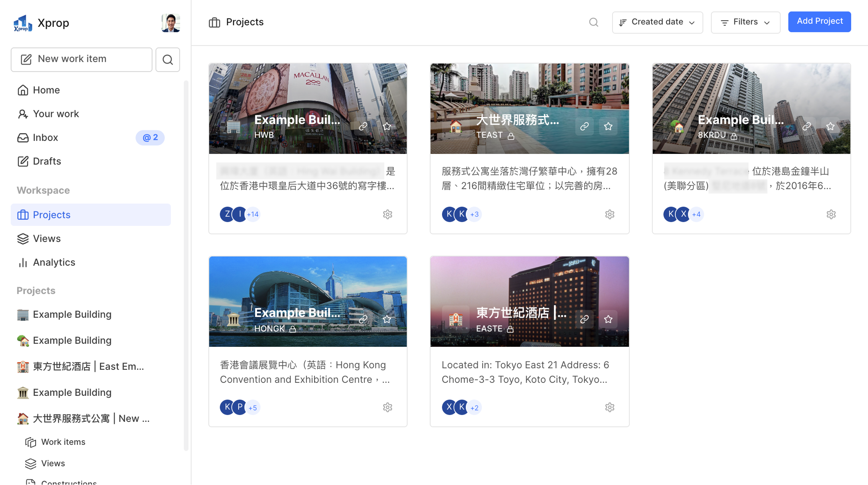
Task: Click the +14 members badge on HWB card
Action: (x=253, y=214)
